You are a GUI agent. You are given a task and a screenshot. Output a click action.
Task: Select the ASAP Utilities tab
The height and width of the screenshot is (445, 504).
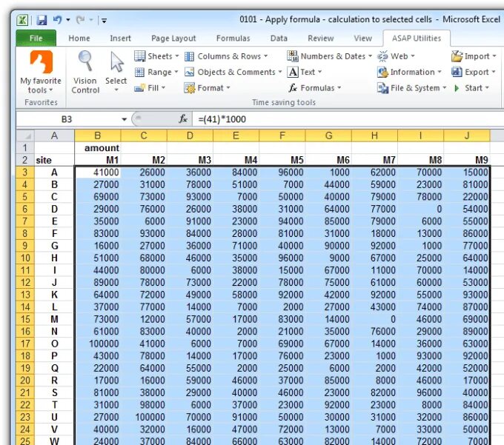pos(417,39)
